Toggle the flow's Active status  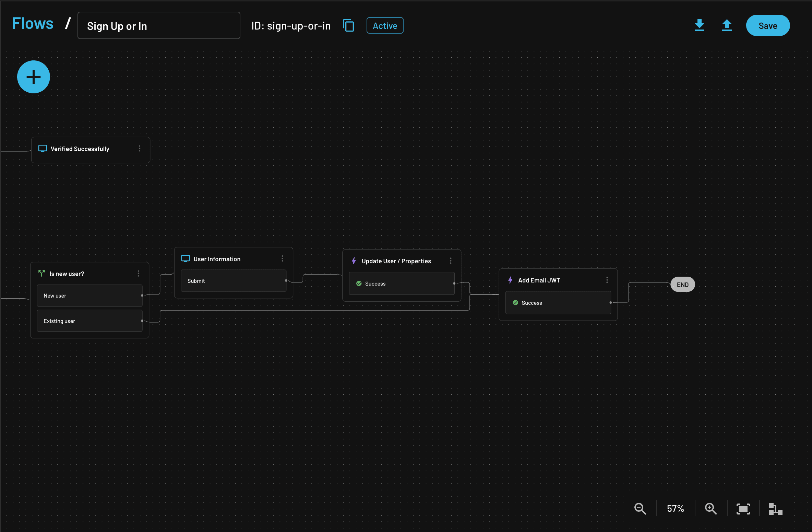pyautogui.click(x=385, y=25)
